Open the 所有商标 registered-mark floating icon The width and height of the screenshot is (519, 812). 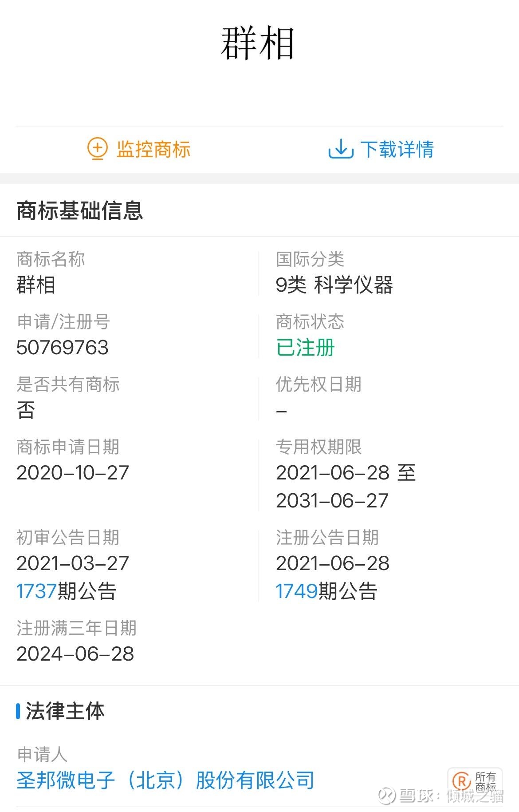point(475,782)
